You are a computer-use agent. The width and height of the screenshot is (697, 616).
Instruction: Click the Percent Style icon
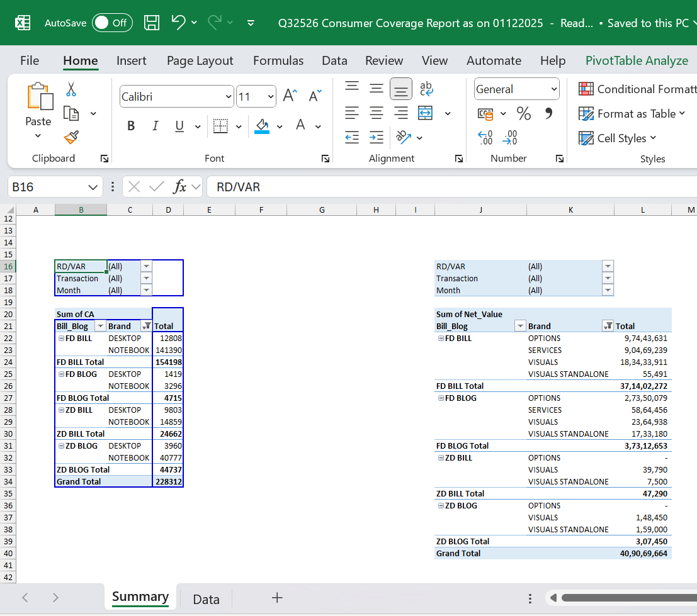click(523, 113)
